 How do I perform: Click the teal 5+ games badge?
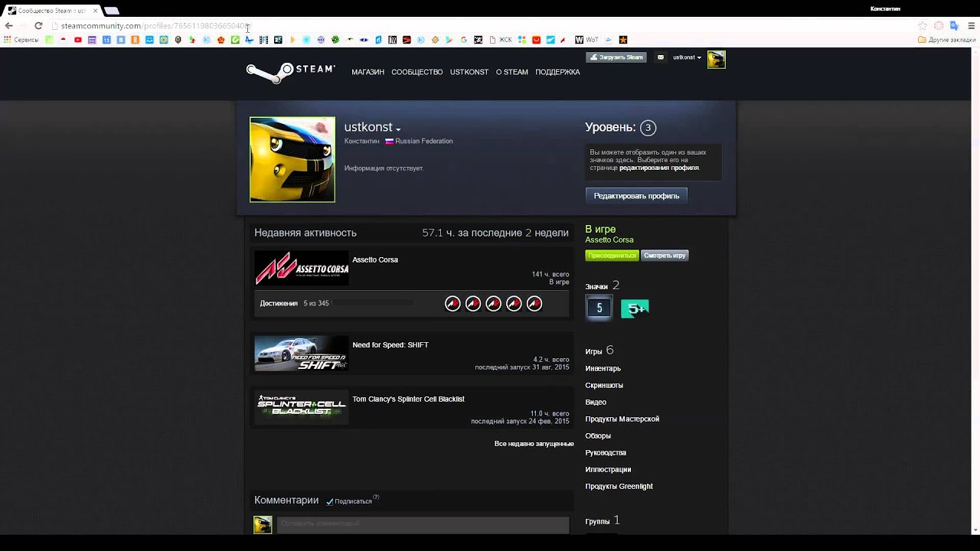635,308
